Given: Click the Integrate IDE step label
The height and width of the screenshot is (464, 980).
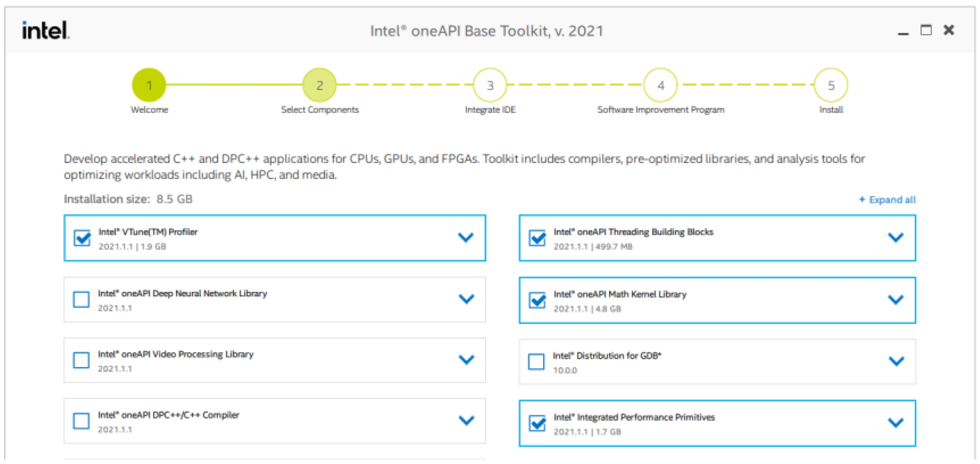Looking at the screenshot, I should click(x=490, y=110).
